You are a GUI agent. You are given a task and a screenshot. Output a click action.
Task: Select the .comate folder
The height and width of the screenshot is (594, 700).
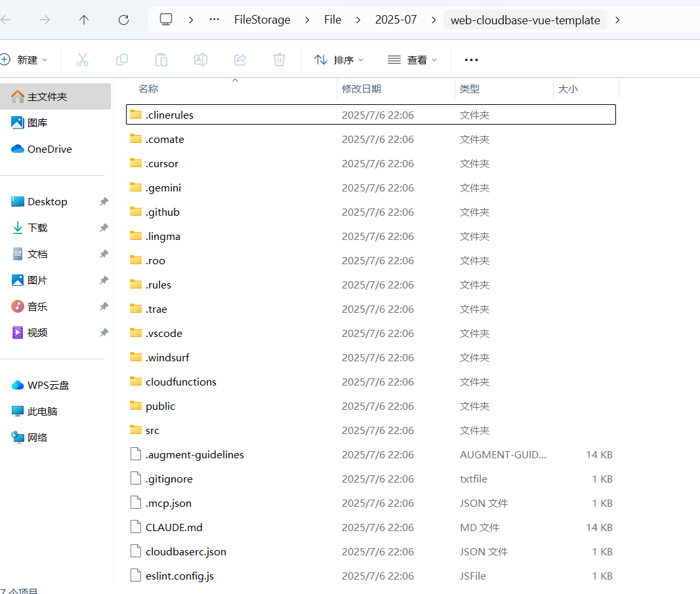point(371,139)
